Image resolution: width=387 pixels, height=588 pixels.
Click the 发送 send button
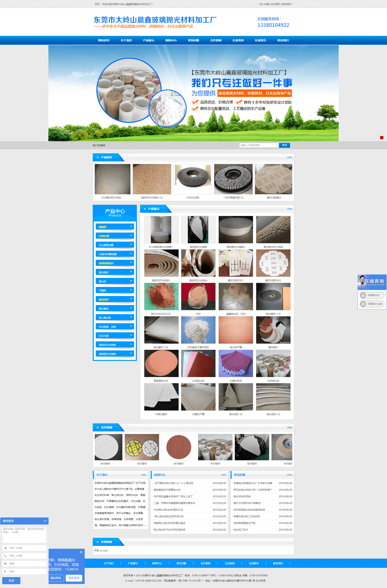coord(11,581)
